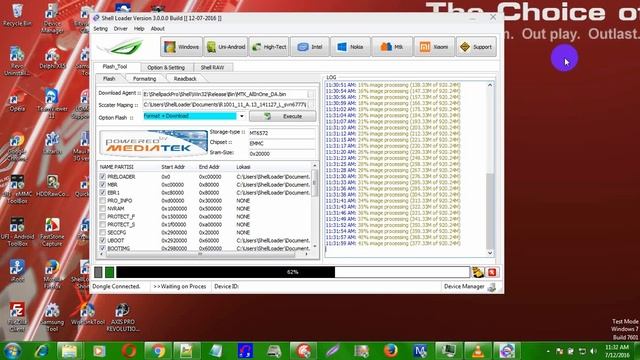Open the Driver menu
Viewport: 640px width, 360px height.
(120, 29)
